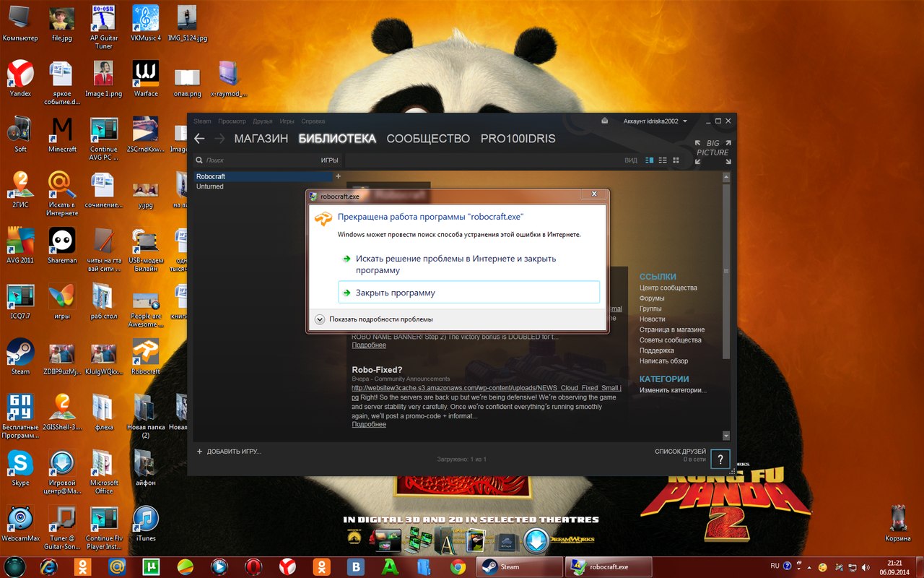This screenshot has width=924, height=578.
Task: Click Steam library scrollbar down arrow
Action: [x=725, y=436]
